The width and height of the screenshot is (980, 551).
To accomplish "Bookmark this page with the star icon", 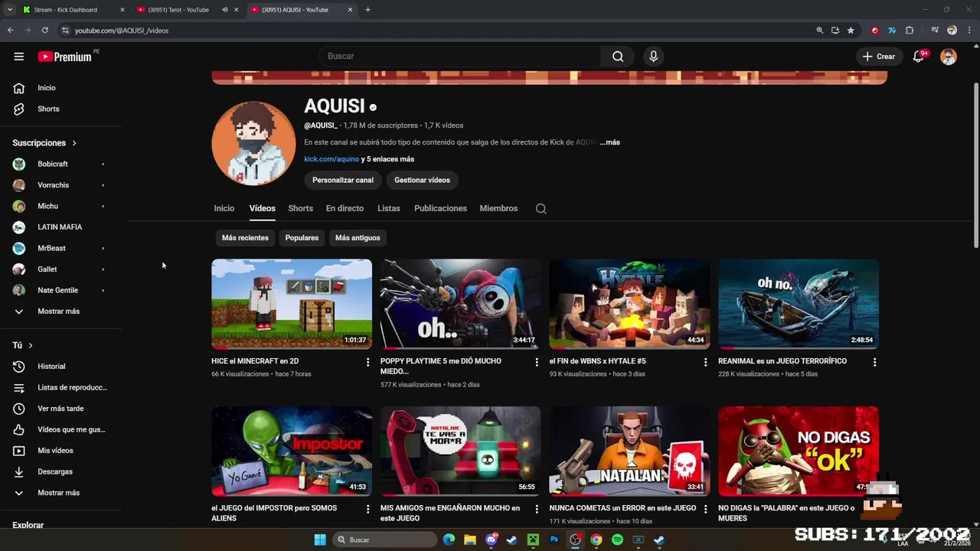I will pyautogui.click(x=851, y=31).
